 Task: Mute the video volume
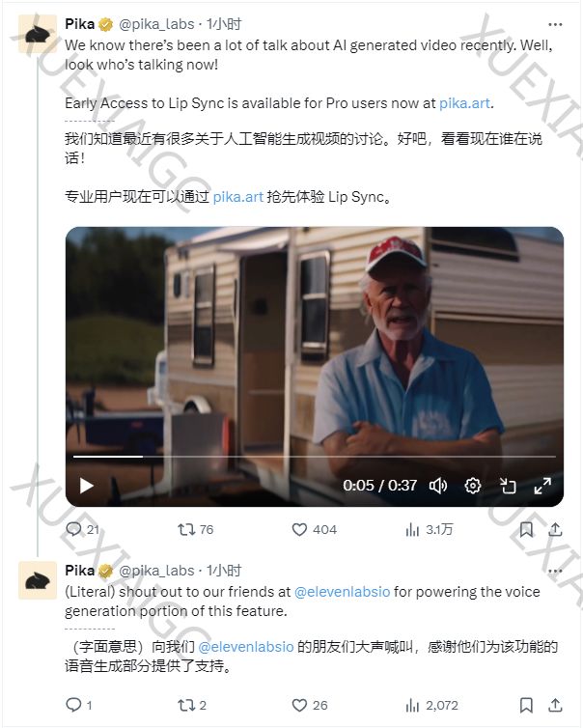point(437,486)
